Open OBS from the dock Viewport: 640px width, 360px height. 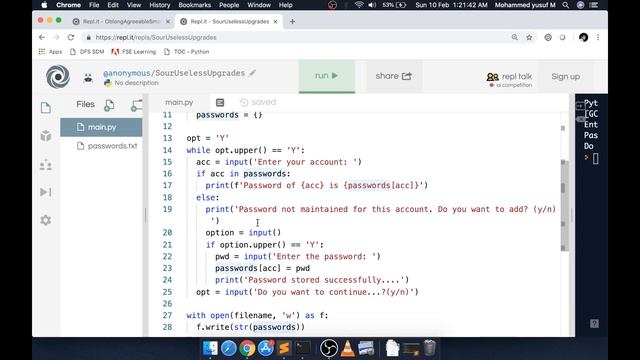(329, 348)
